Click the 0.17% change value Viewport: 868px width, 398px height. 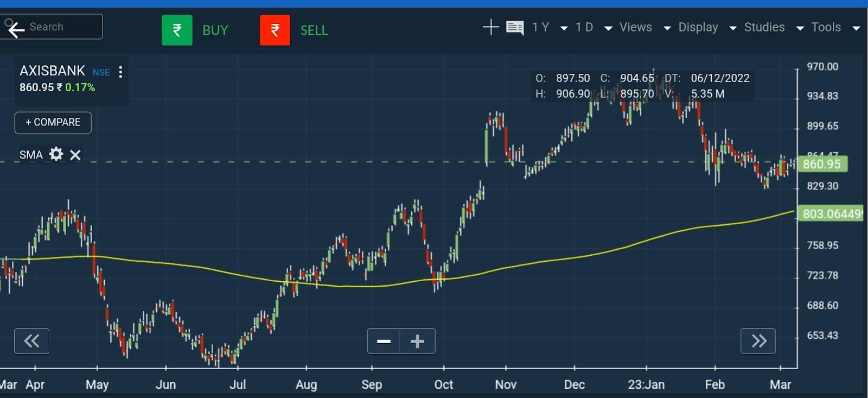[80, 87]
